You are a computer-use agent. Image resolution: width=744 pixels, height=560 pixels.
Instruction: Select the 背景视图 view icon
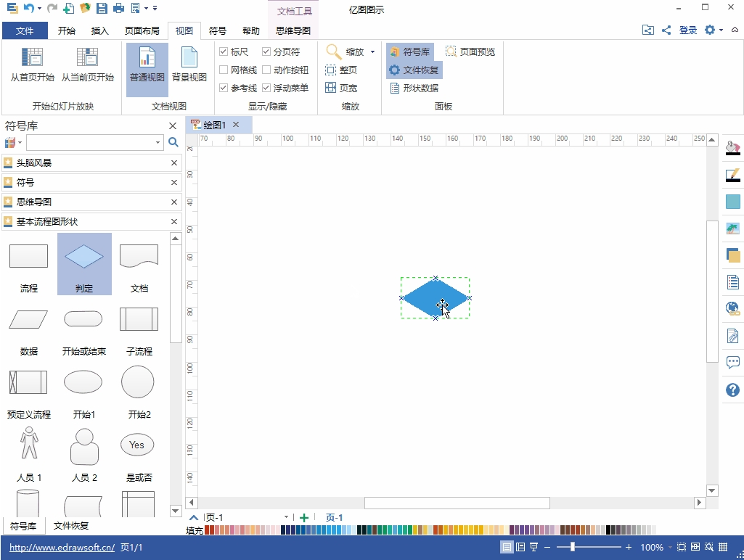coord(189,58)
